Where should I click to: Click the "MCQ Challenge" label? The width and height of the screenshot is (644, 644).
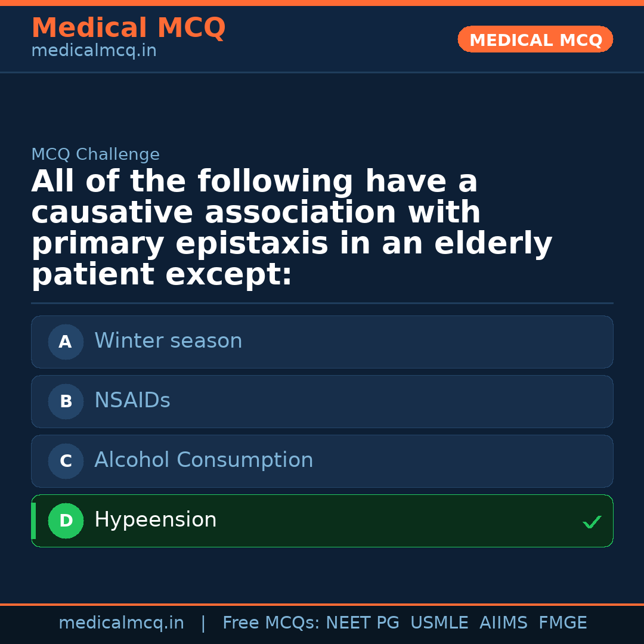click(95, 155)
